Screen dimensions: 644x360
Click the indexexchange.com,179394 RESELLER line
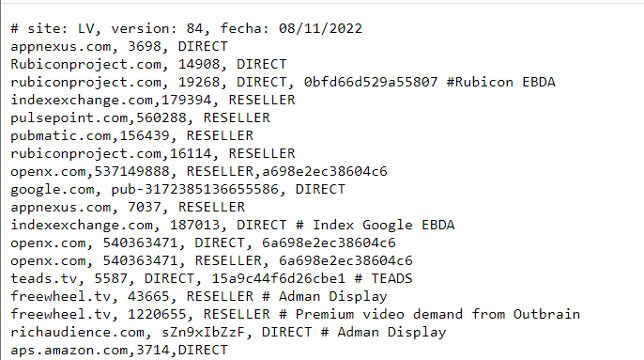(x=153, y=100)
